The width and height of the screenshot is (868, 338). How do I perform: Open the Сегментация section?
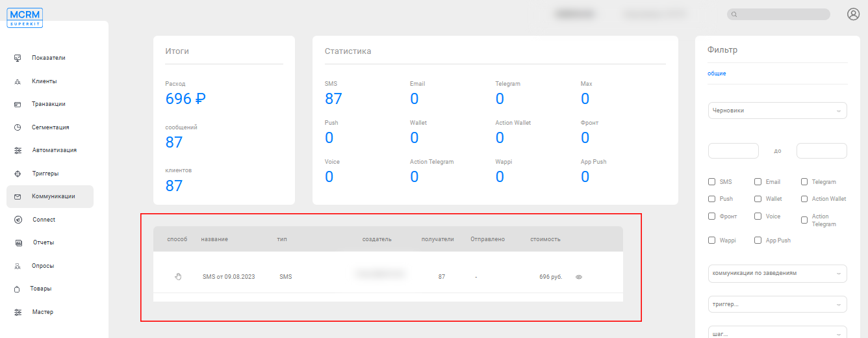(51, 127)
